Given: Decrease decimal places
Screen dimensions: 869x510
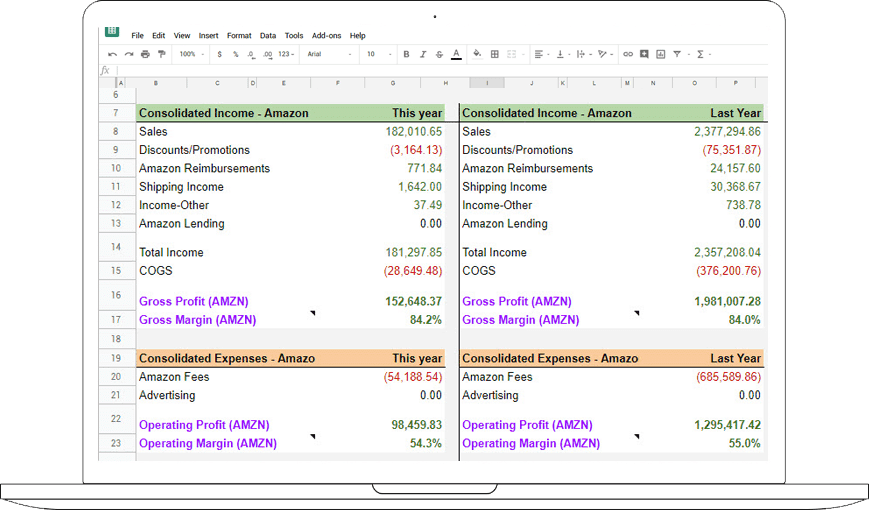Looking at the screenshot, I should tap(251, 54).
